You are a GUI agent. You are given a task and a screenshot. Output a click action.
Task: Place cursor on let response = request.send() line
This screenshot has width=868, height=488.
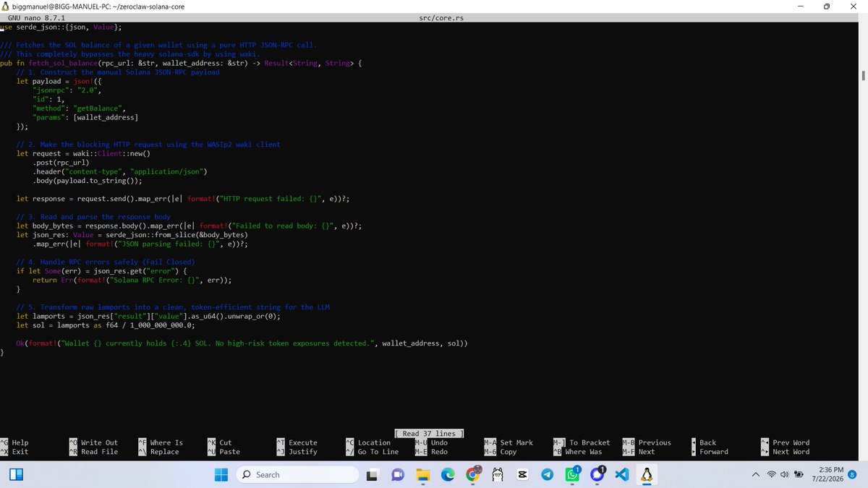click(184, 199)
